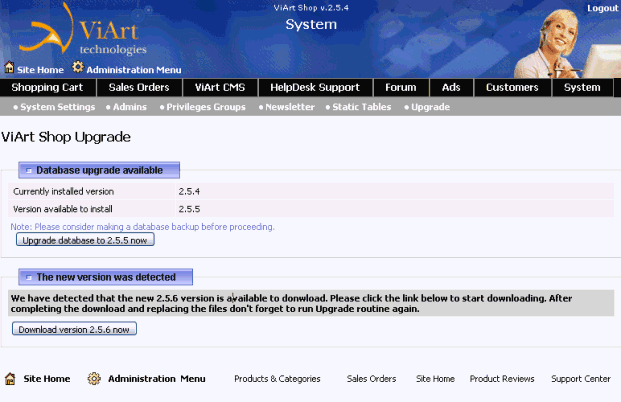621x402 pixels.
Task: Click the top Administration Menu link
Action: [x=134, y=70]
